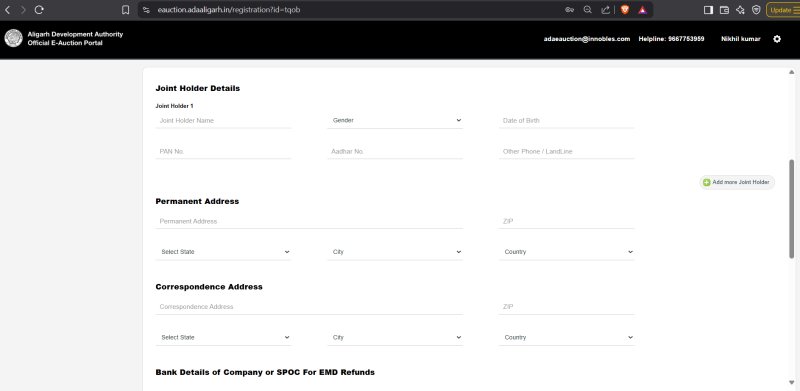Image resolution: width=800 pixels, height=391 pixels.
Task: Click the ZIP field under Correspondence Address
Action: 567,307
